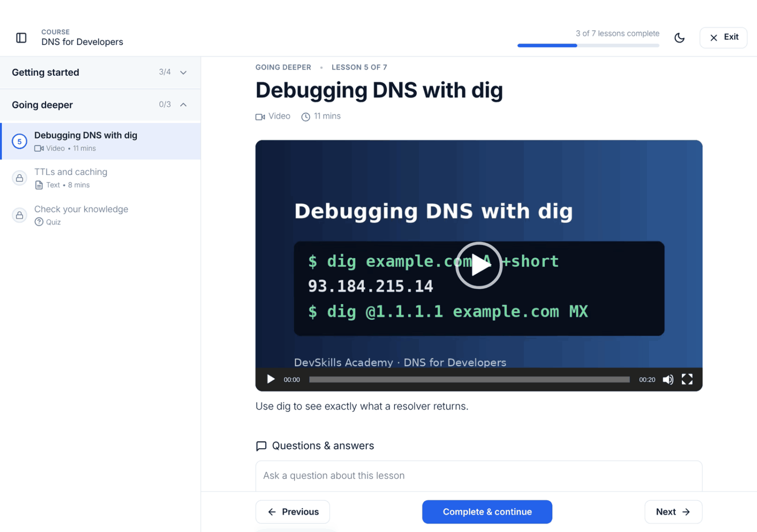Focus the Ask a question input field

coord(478,476)
